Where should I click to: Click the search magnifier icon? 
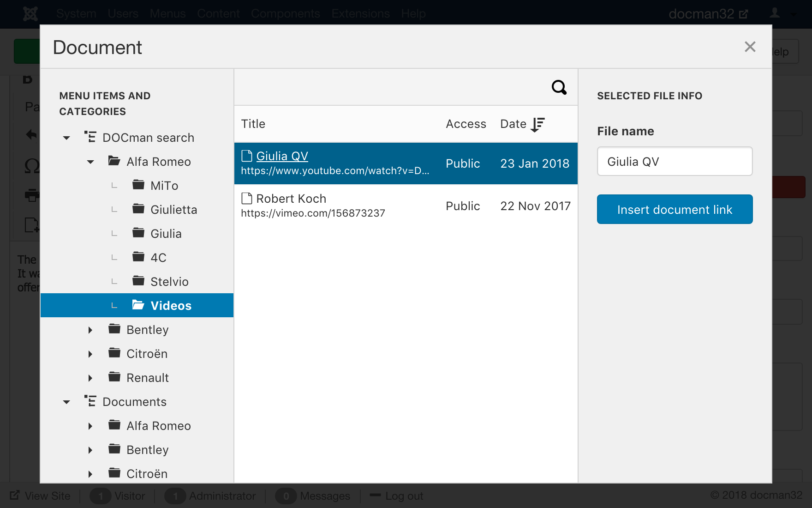[559, 87]
